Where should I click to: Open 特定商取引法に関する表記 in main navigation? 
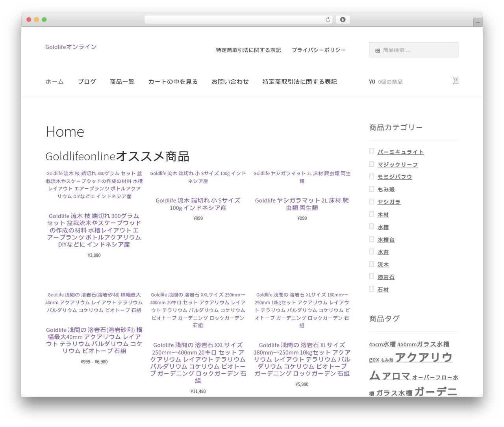(300, 82)
